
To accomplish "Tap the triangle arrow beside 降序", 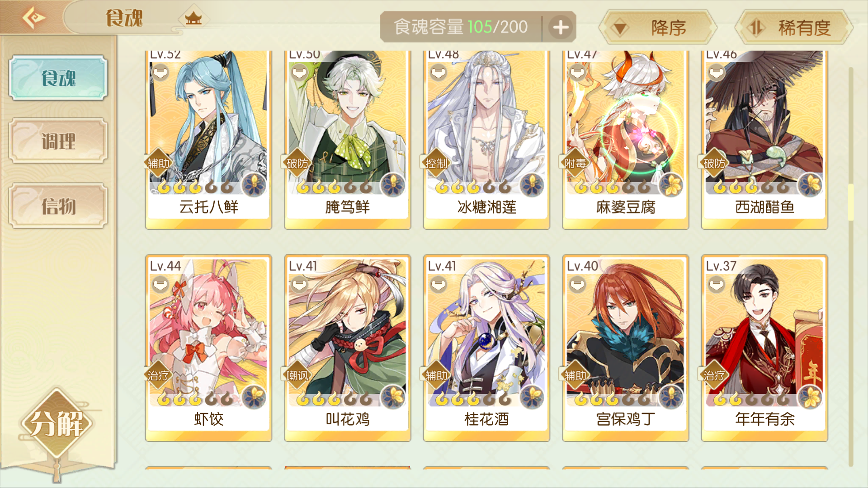I will point(620,28).
